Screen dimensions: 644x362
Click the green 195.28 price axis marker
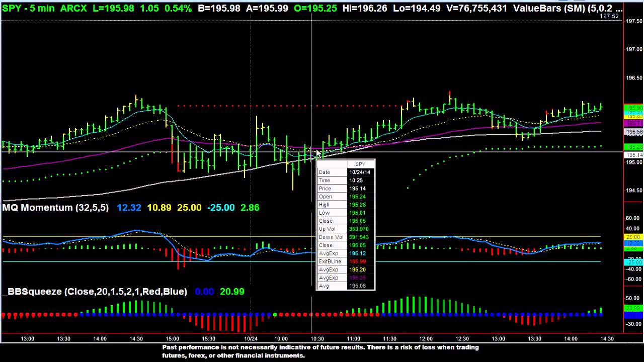click(633, 147)
